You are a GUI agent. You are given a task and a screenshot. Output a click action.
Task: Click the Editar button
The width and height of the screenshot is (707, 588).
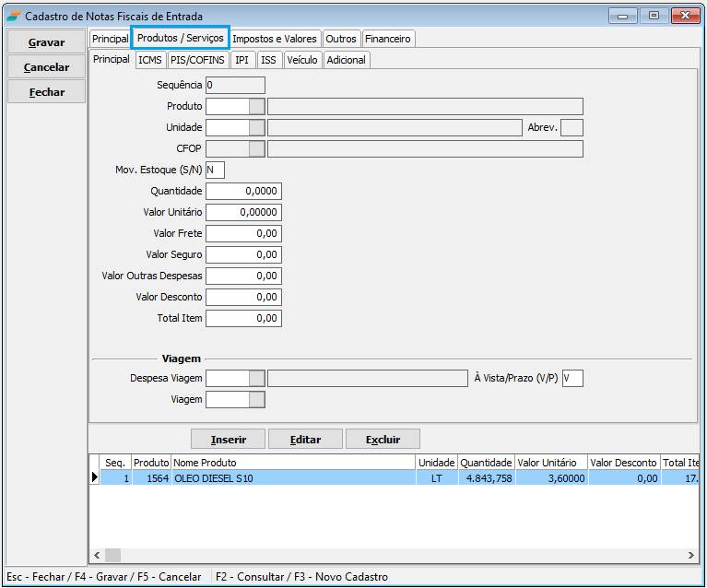tap(305, 440)
